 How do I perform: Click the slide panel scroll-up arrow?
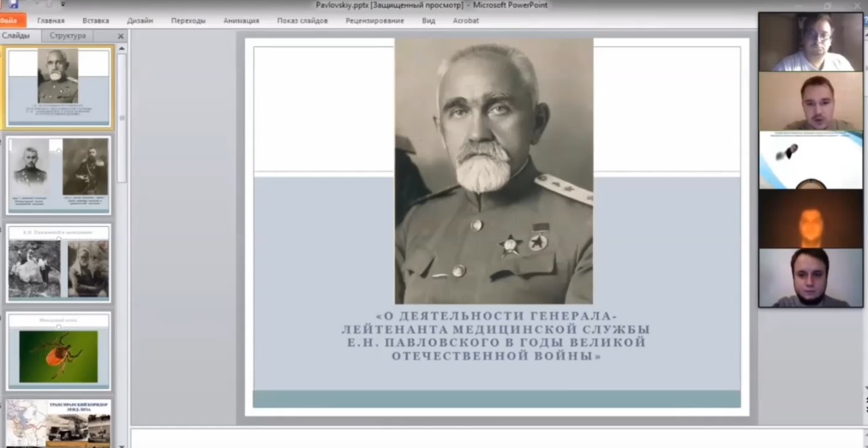122,49
